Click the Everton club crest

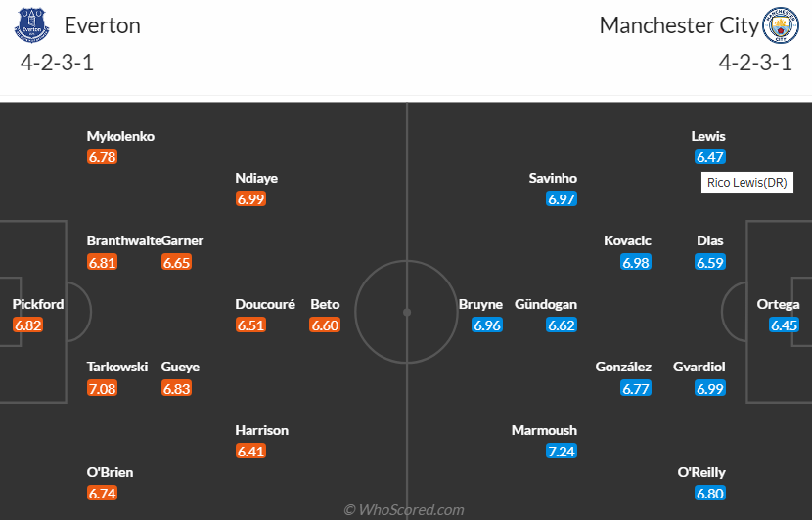tap(31, 26)
